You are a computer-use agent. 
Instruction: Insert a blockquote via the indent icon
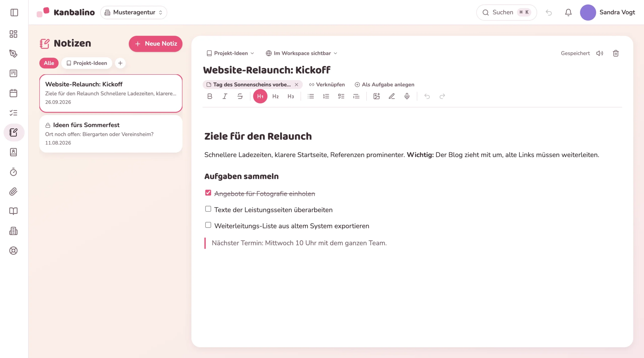pyautogui.click(x=356, y=96)
